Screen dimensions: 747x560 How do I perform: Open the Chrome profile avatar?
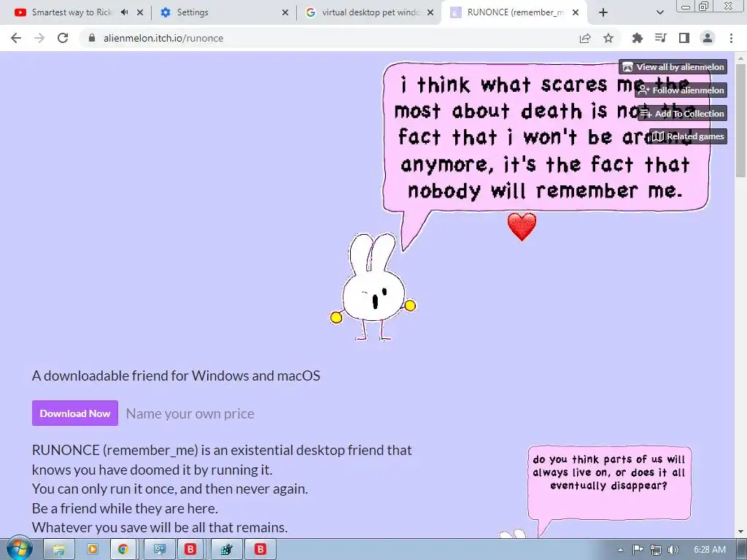point(708,38)
